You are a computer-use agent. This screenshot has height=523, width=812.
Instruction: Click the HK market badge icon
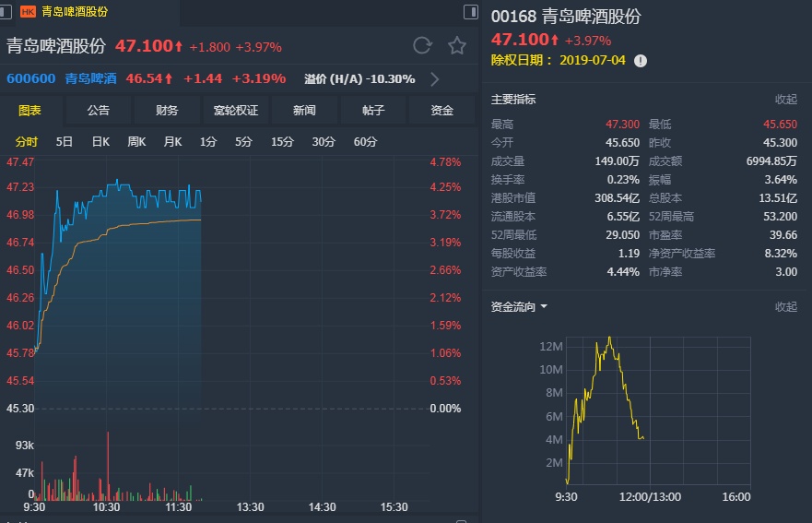point(27,12)
